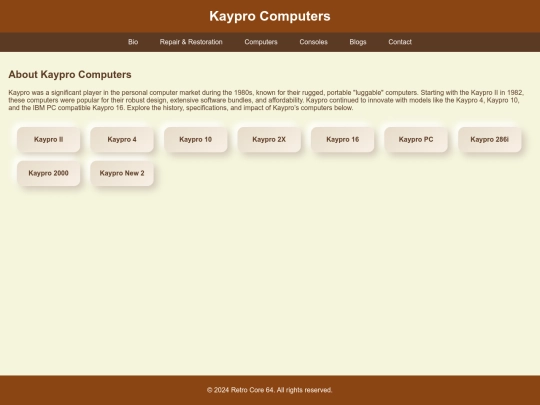Click the intro paragraph starting "Kaypro was a significant"
The width and height of the screenshot is (540, 405).
[266, 100]
